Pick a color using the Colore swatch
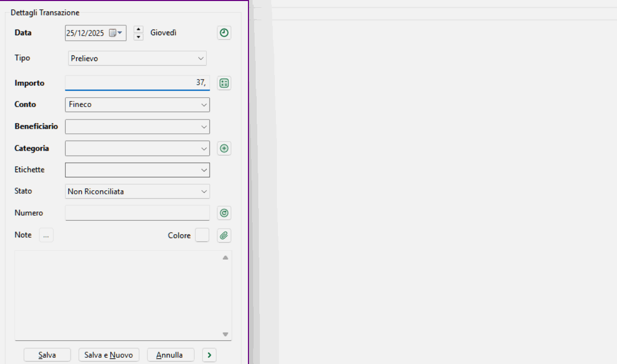This screenshot has width=617, height=364. 202,235
